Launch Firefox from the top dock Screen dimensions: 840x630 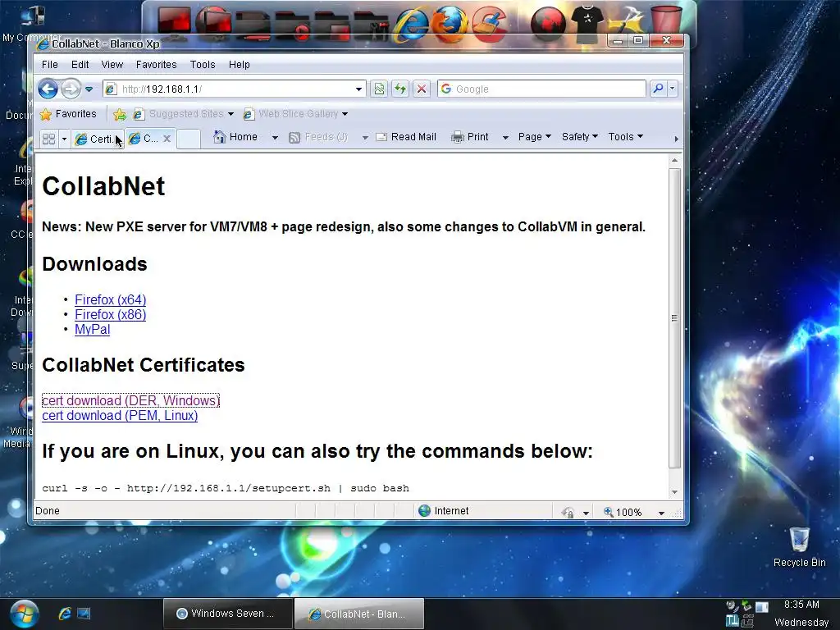pos(449,23)
